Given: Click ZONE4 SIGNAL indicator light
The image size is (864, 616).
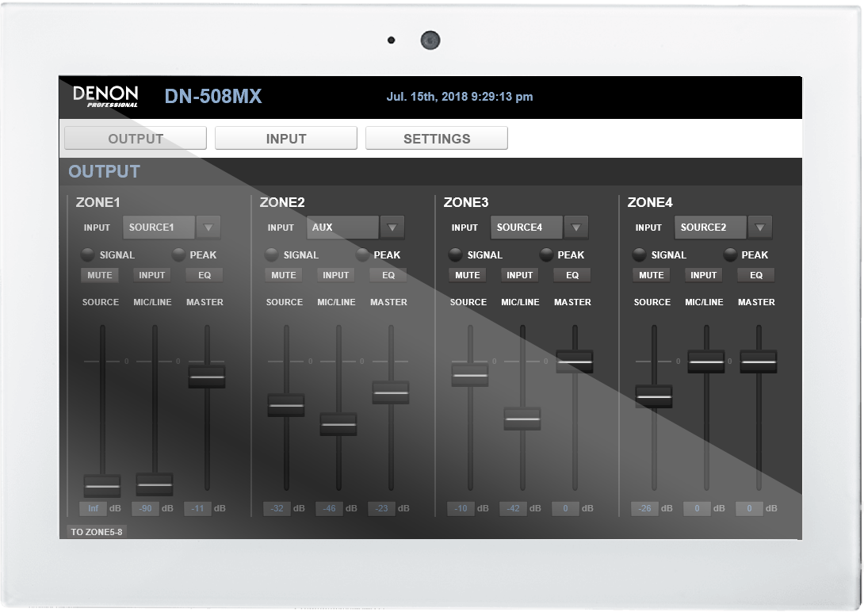Looking at the screenshot, I should [x=639, y=254].
